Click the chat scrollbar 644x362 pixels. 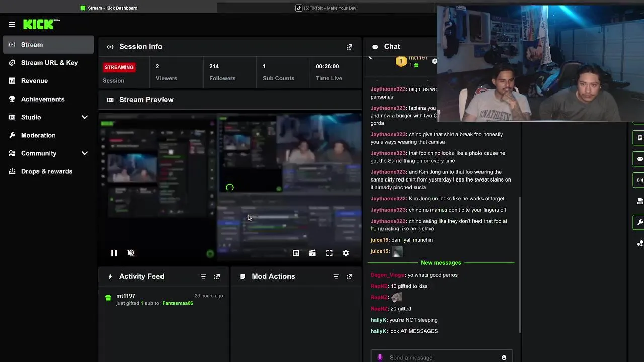pos(519,264)
